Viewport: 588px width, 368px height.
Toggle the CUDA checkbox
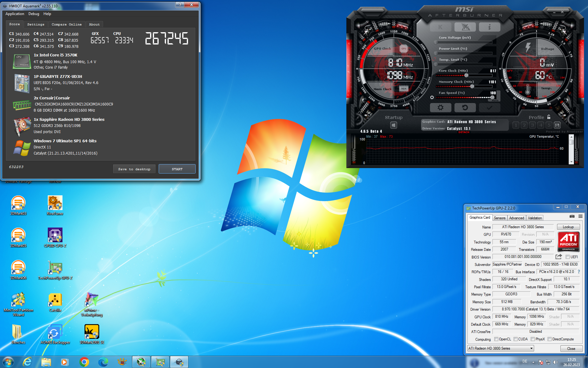coord(516,339)
